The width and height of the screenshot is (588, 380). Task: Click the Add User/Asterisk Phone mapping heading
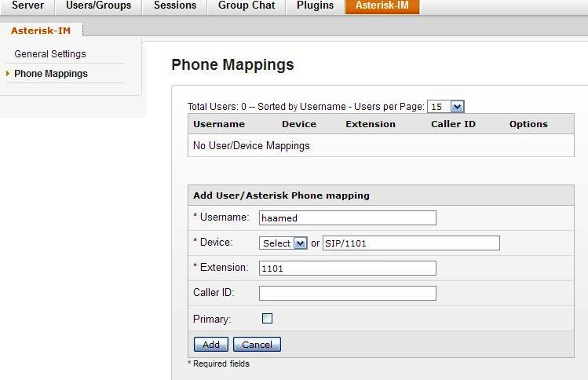(x=281, y=195)
